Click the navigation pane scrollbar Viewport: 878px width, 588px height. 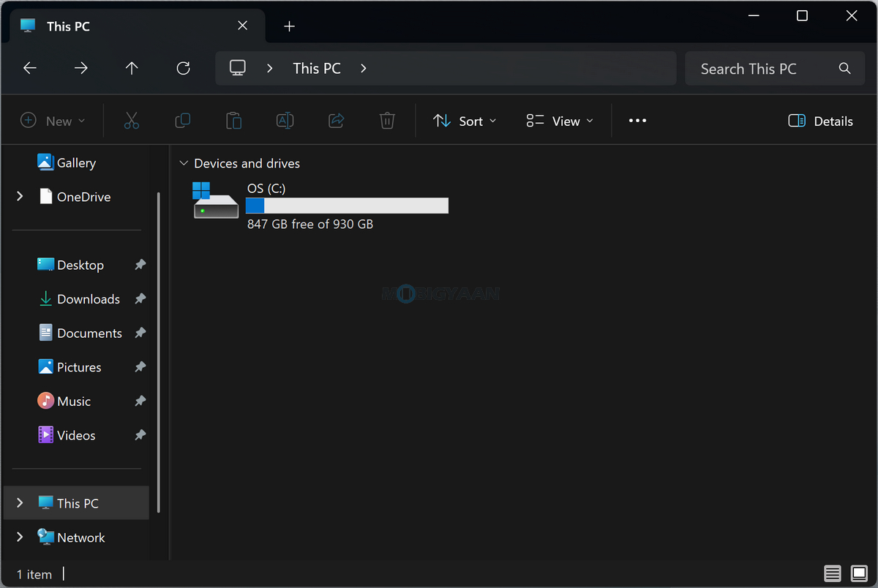click(159, 353)
